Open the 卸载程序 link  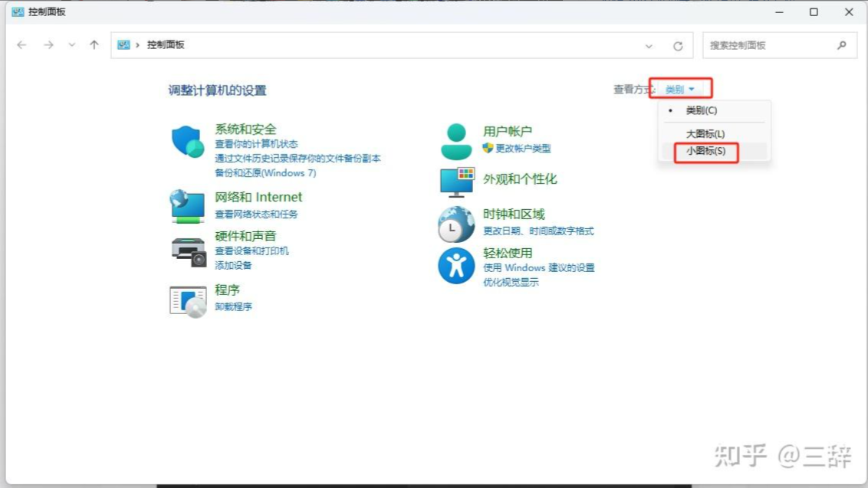[233, 306]
